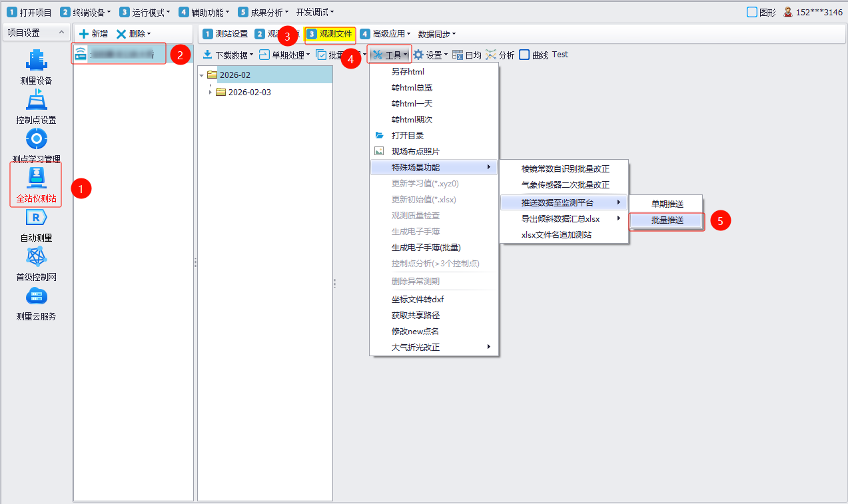This screenshot has width=848, height=504.
Task: Click the 全站仪测站 sidebar icon
Action: pyautogui.click(x=36, y=178)
